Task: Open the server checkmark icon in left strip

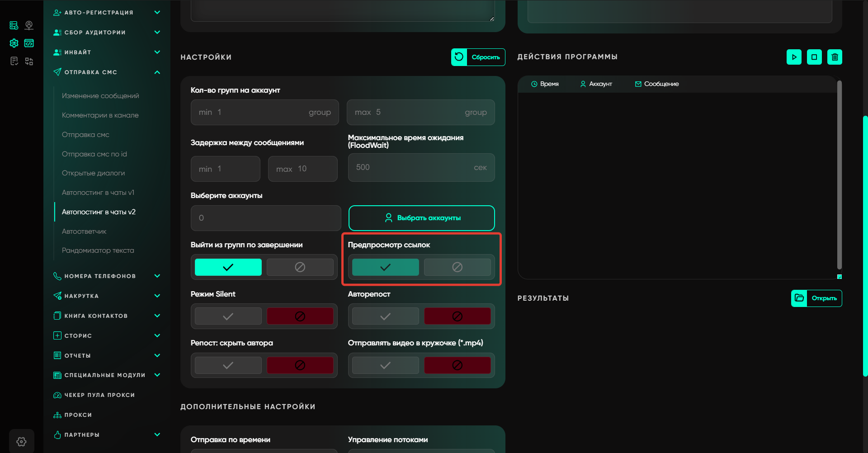Action: (14, 25)
